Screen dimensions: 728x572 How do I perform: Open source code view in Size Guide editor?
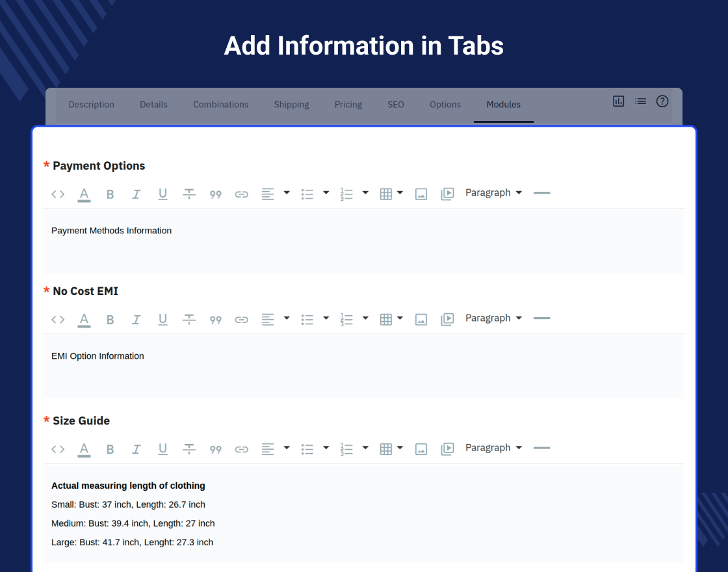click(58, 449)
